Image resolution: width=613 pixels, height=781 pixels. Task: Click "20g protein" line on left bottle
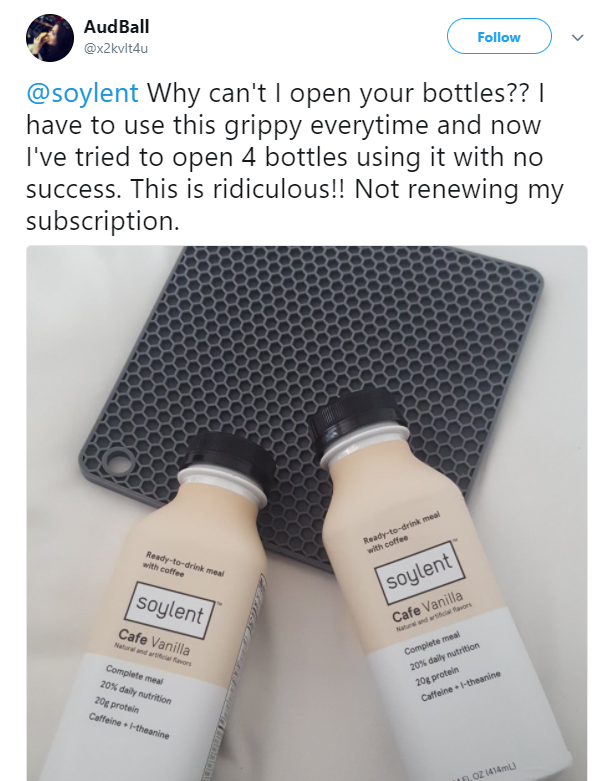tap(117, 705)
